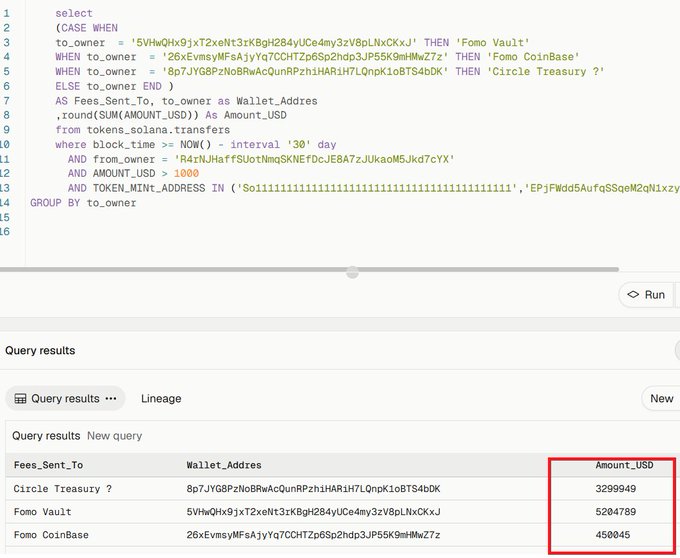Click the interval '30' day text in query
Screen dimensions: 680x558
tap(283, 144)
